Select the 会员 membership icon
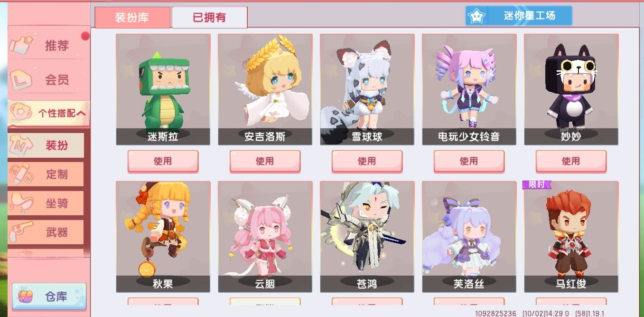The height and width of the screenshot is (317, 644). coord(21,79)
